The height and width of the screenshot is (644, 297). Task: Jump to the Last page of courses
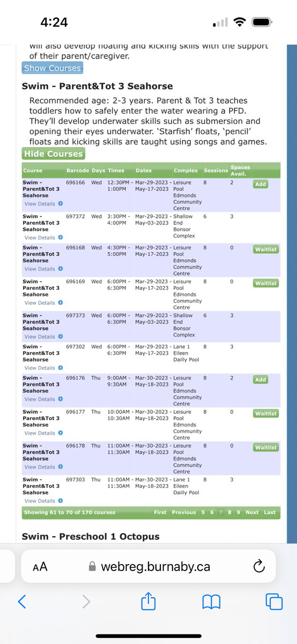(270, 512)
